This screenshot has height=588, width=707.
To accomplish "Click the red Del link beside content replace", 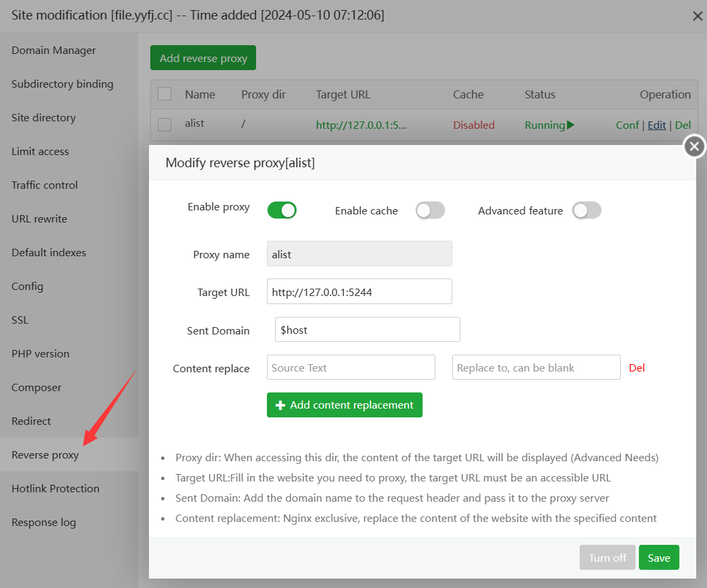I will click(636, 367).
